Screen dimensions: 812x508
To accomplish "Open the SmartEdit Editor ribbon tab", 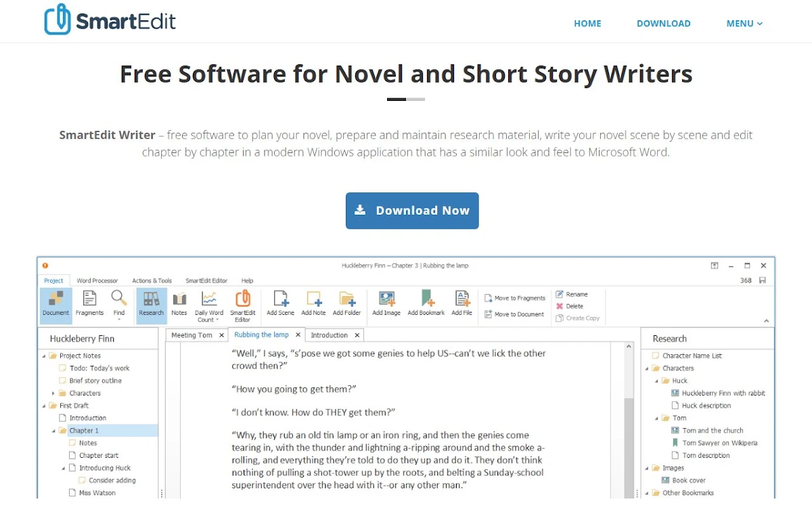I will (x=206, y=280).
